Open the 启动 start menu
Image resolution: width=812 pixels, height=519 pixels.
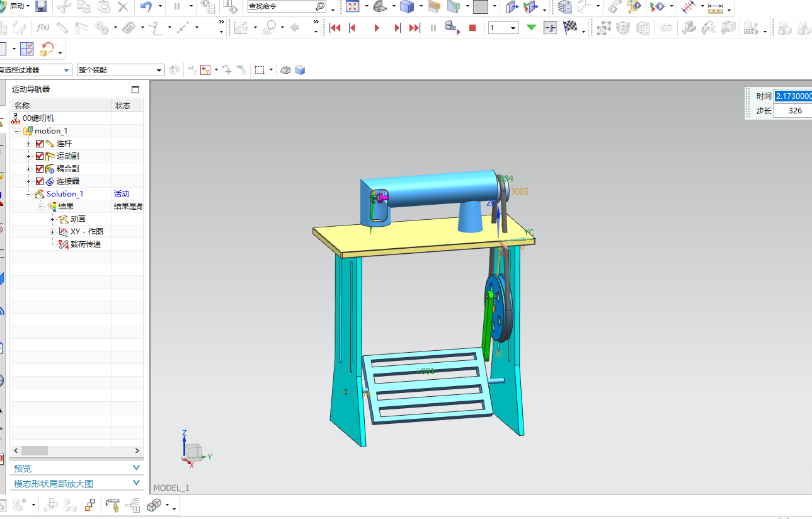17,6
